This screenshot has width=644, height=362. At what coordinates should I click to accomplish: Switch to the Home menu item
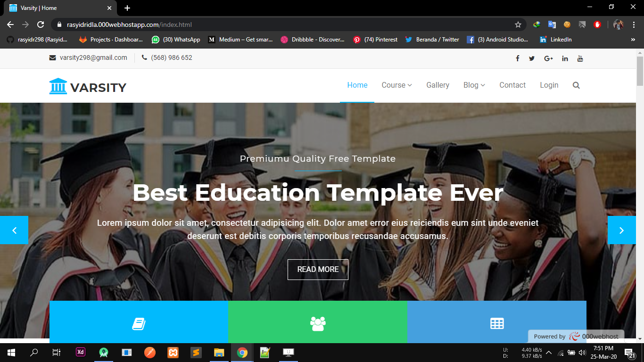[x=357, y=85]
